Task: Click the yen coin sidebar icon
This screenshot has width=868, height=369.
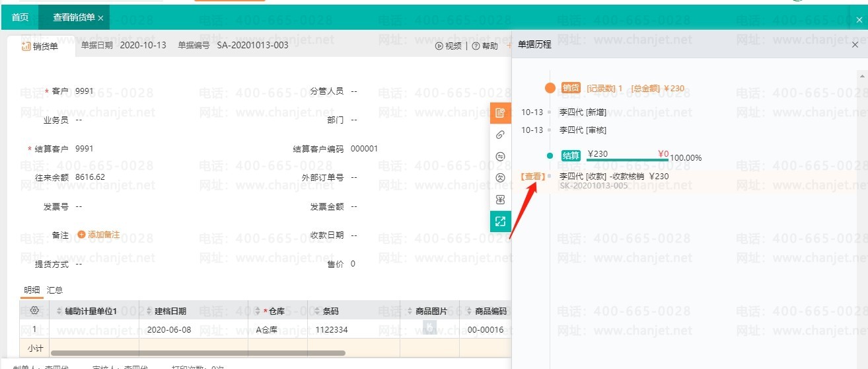Action: pos(500,178)
